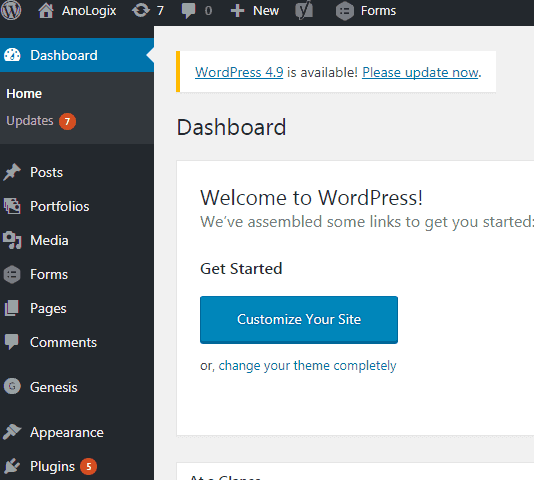This screenshot has width=534, height=480.
Task: Click the Dashboard gauge icon in sidebar
Action: click(x=12, y=55)
